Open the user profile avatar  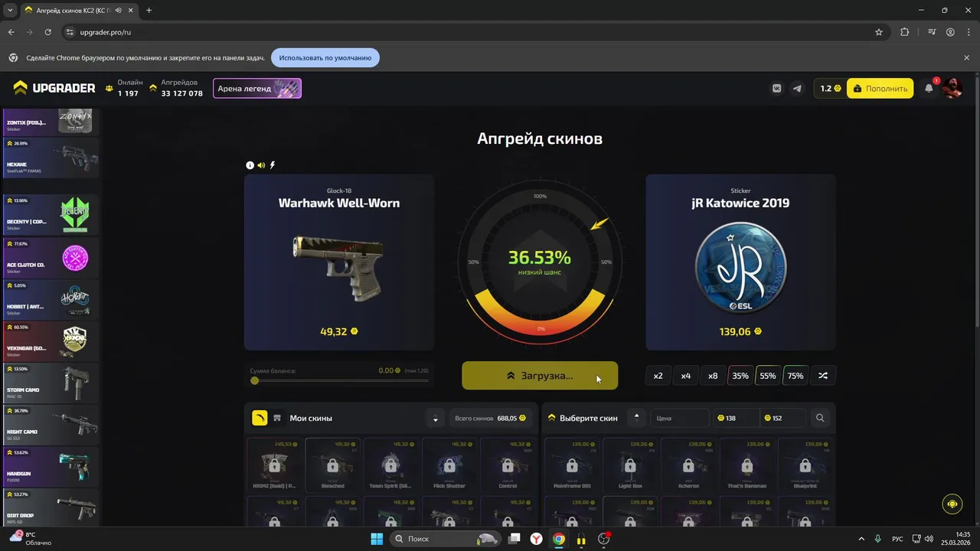952,88
